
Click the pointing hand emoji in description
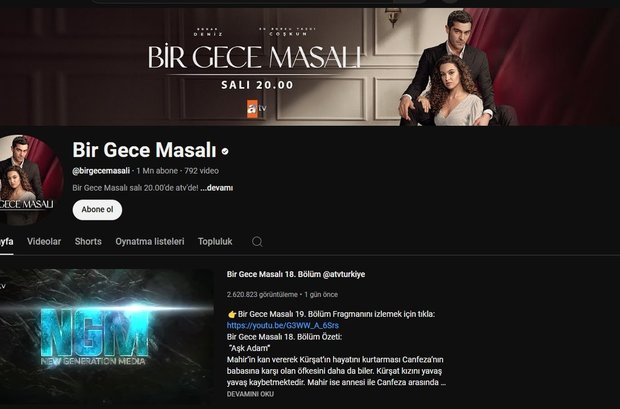coord(232,314)
